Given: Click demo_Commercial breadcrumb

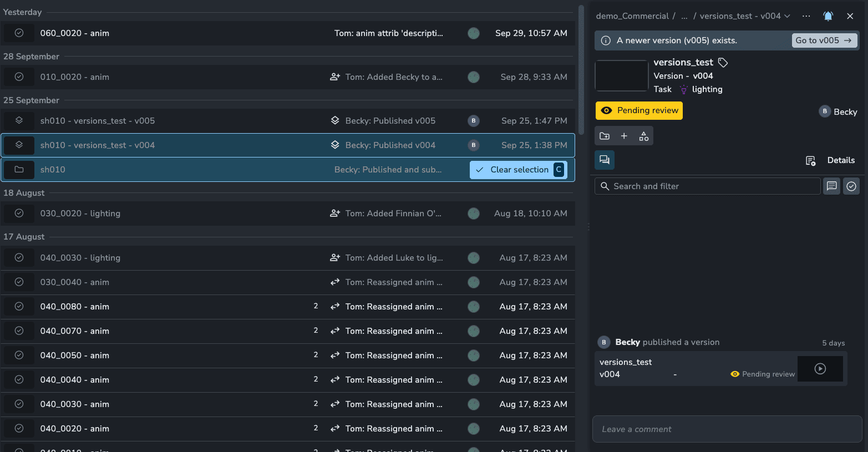Looking at the screenshot, I should pyautogui.click(x=632, y=16).
